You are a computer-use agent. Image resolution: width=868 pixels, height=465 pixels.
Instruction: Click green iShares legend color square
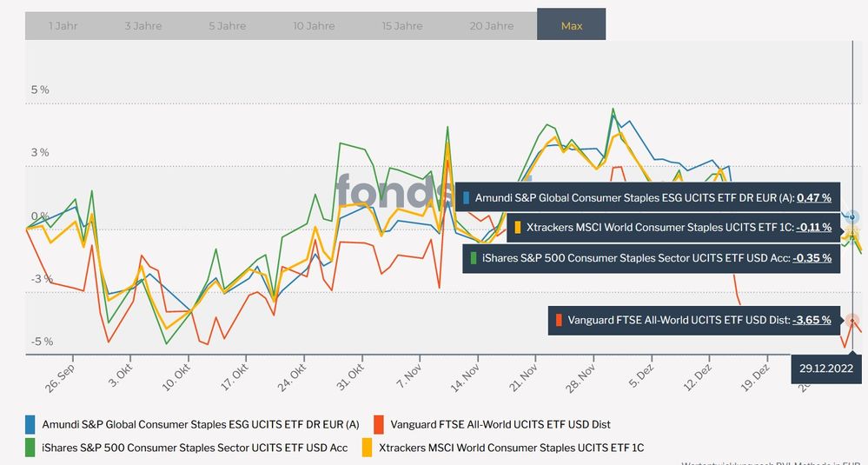pyautogui.click(x=31, y=447)
